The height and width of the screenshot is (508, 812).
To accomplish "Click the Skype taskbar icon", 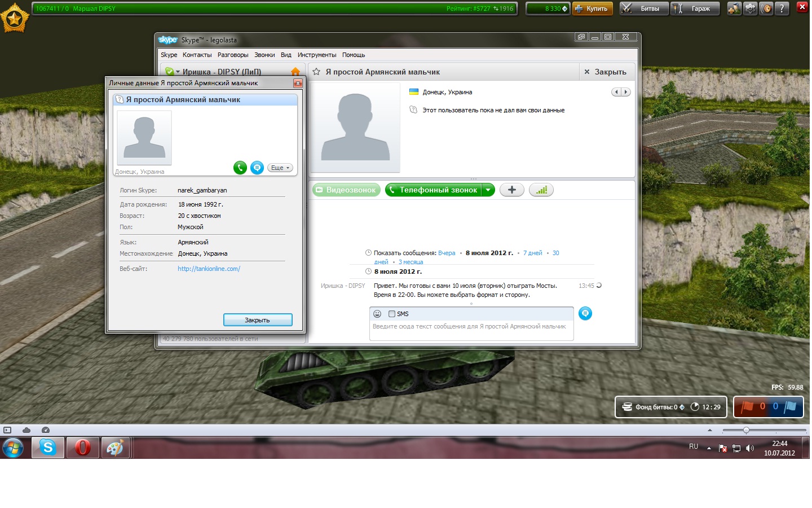I will pos(48,448).
